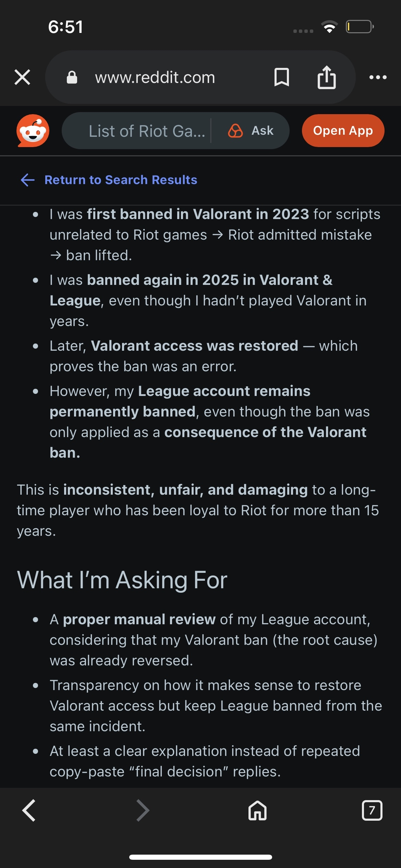
Task: Tap the battery indicator in status bar
Action: (360, 27)
